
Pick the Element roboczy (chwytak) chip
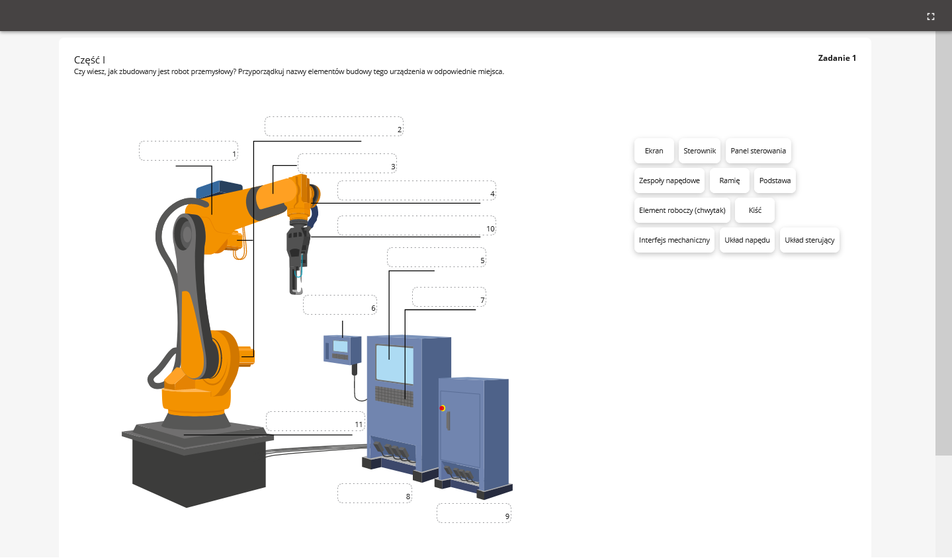(681, 210)
